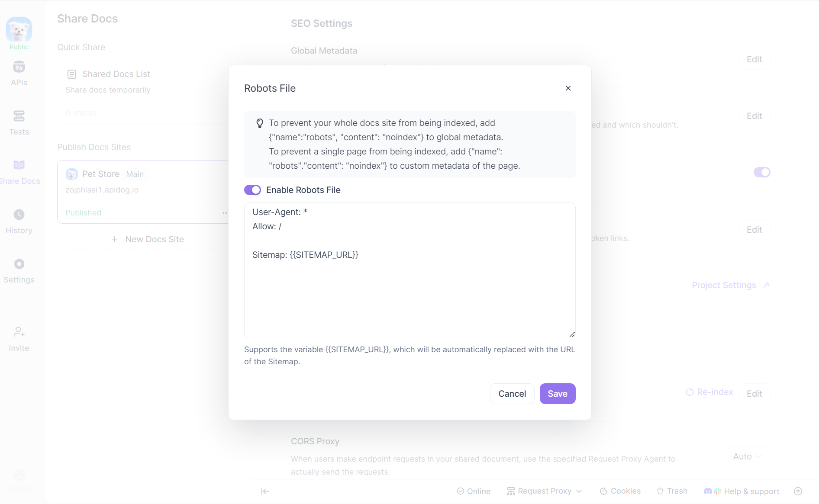
Task: Open the History clock icon
Action: 19,215
